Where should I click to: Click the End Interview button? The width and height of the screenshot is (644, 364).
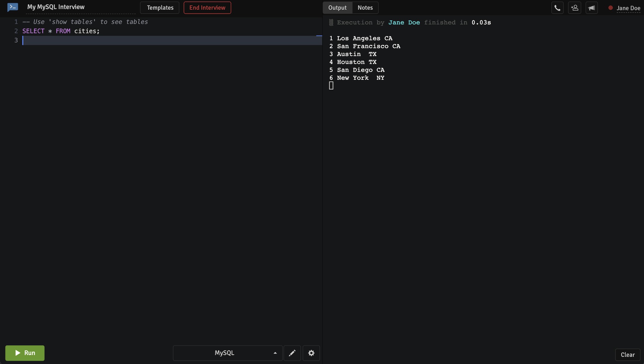207,8
